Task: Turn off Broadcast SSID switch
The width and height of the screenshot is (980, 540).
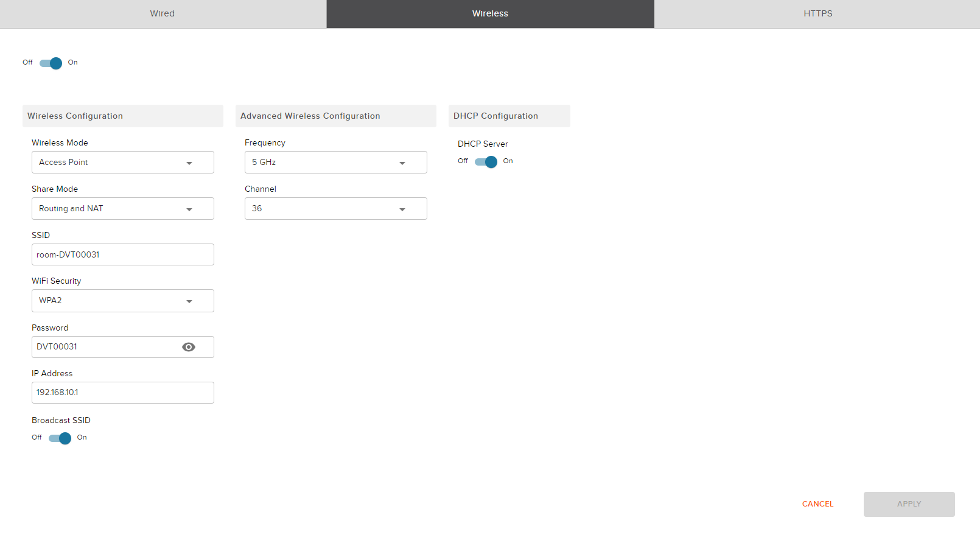Action: [x=60, y=438]
